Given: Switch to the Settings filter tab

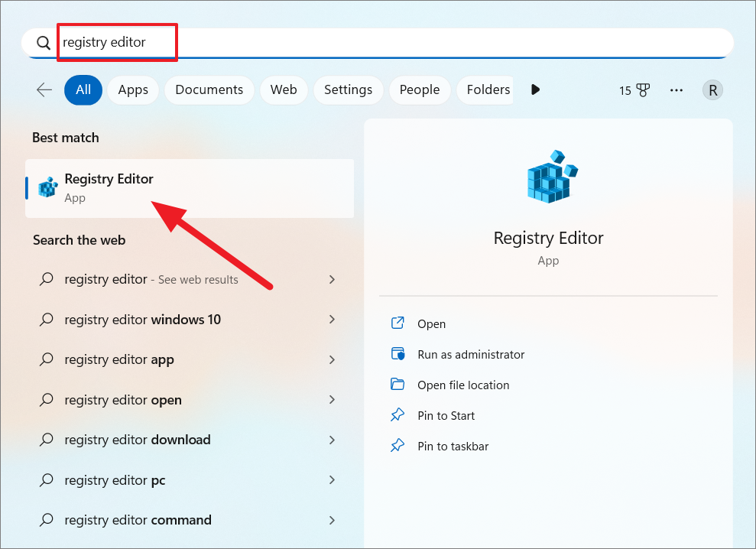Looking at the screenshot, I should (x=348, y=89).
